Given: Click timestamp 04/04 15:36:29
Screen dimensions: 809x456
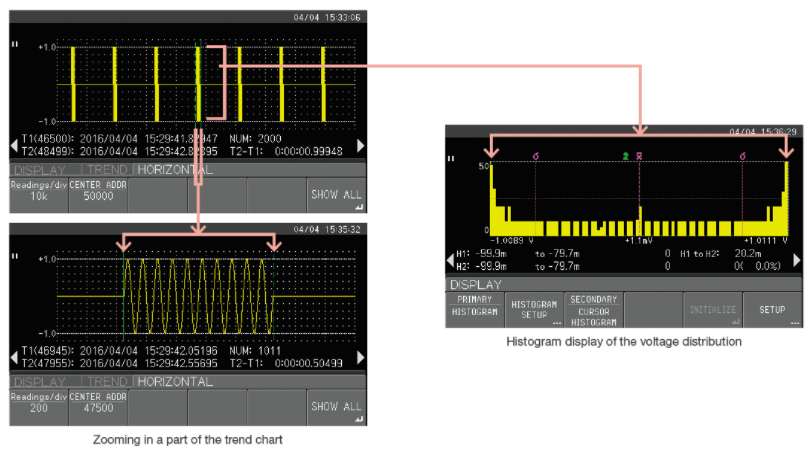Looking at the screenshot, I should (x=763, y=132).
